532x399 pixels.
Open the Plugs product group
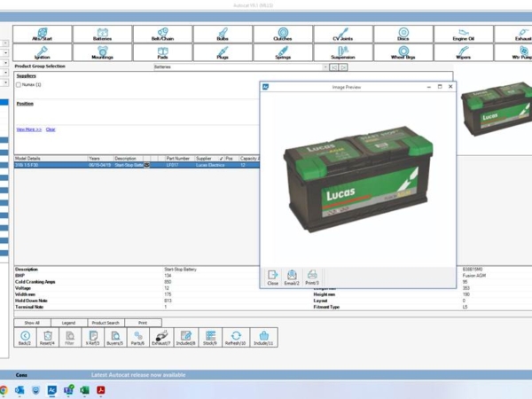(223, 52)
